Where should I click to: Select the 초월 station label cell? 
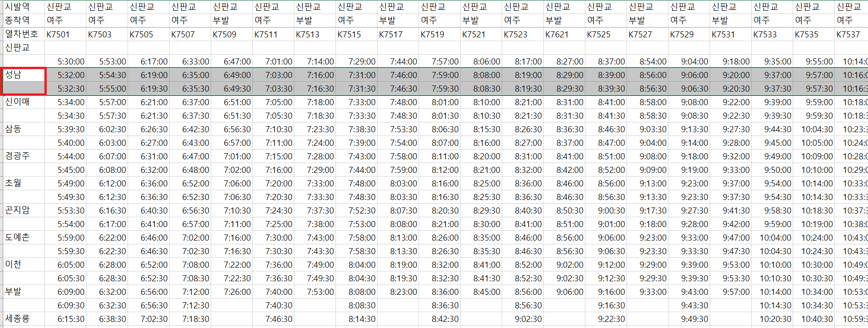24,183
